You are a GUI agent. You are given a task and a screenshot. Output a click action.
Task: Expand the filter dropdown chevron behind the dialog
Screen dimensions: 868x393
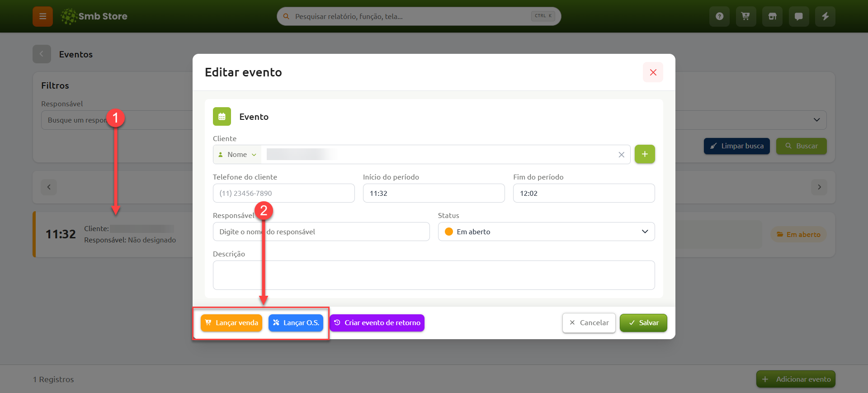[816, 120]
